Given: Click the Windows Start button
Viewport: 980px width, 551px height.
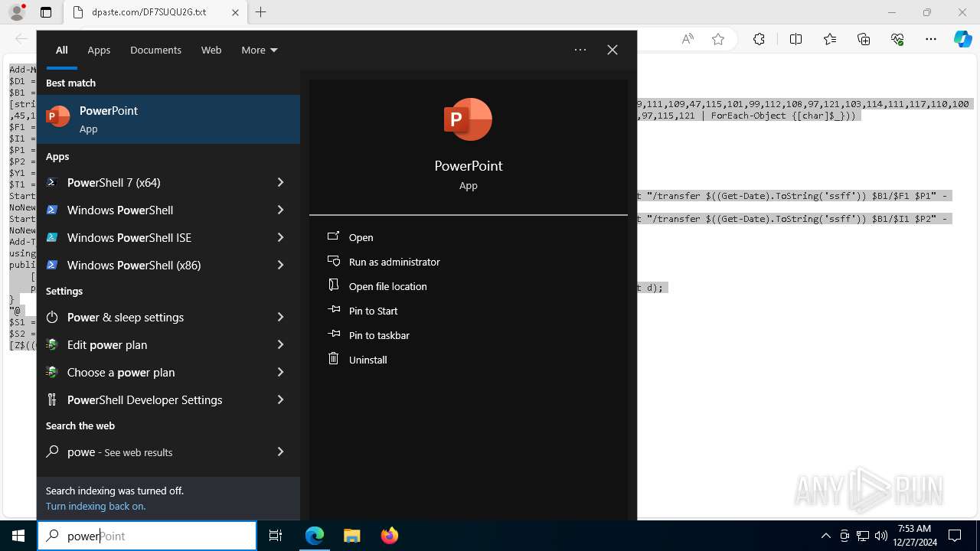Looking at the screenshot, I should 18,536.
